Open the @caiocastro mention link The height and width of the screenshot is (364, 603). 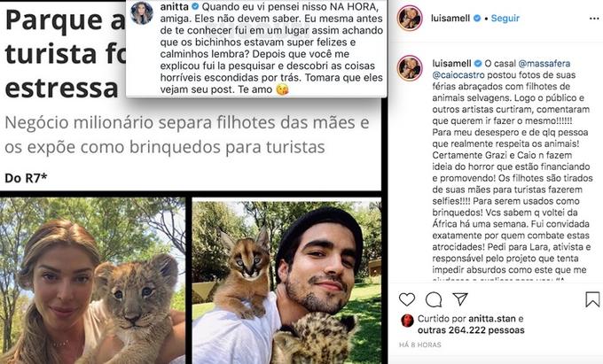[x=458, y=75]
